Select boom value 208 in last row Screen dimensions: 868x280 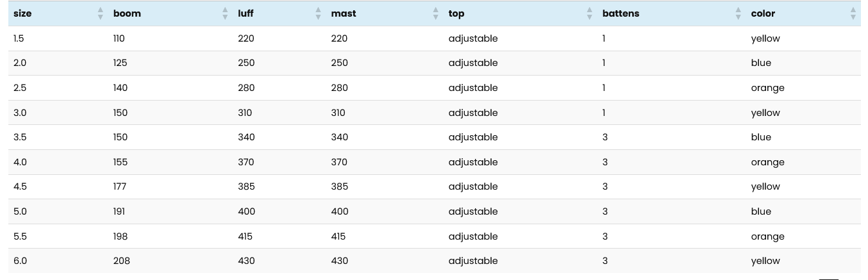click(x=121, y=261)
